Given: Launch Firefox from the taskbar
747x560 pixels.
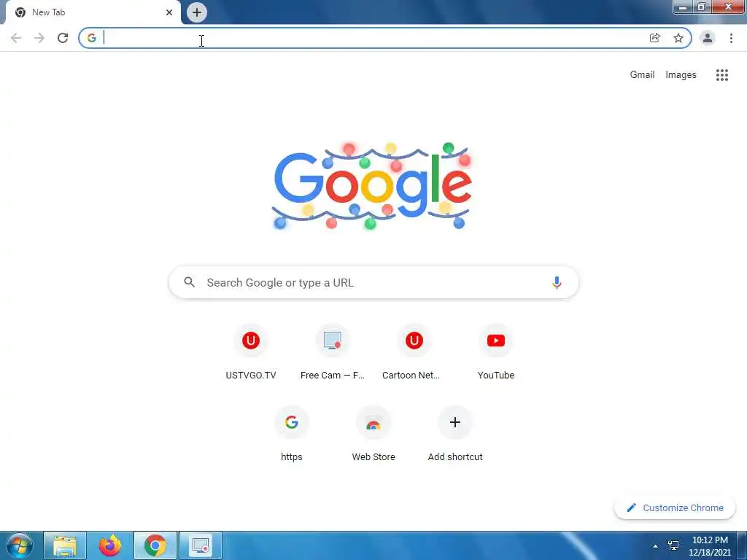Looking at the screenshot, I should coord(110,545).
